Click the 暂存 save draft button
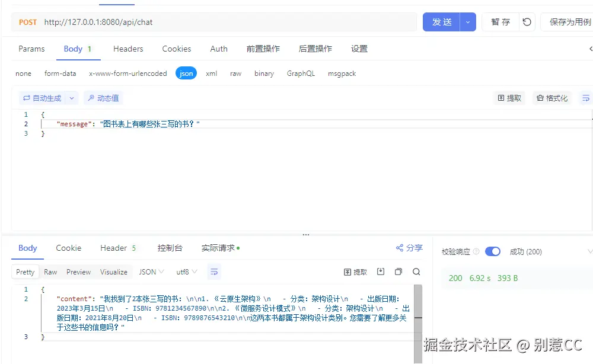 coord(500,22)
